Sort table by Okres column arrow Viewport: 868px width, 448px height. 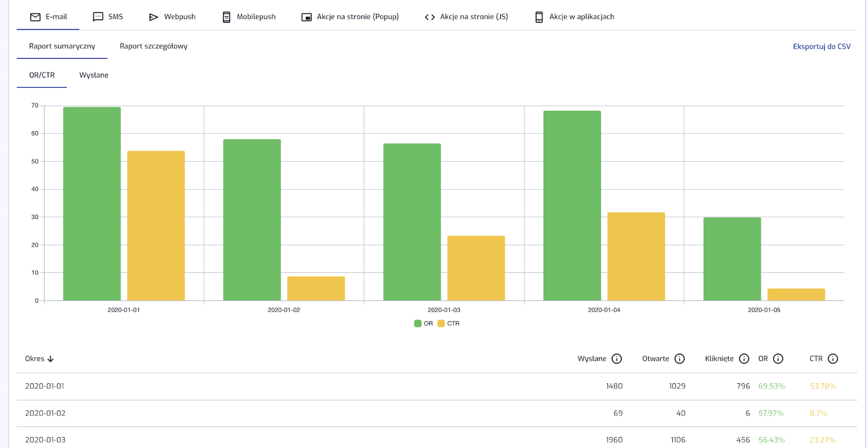pos(51,359)
